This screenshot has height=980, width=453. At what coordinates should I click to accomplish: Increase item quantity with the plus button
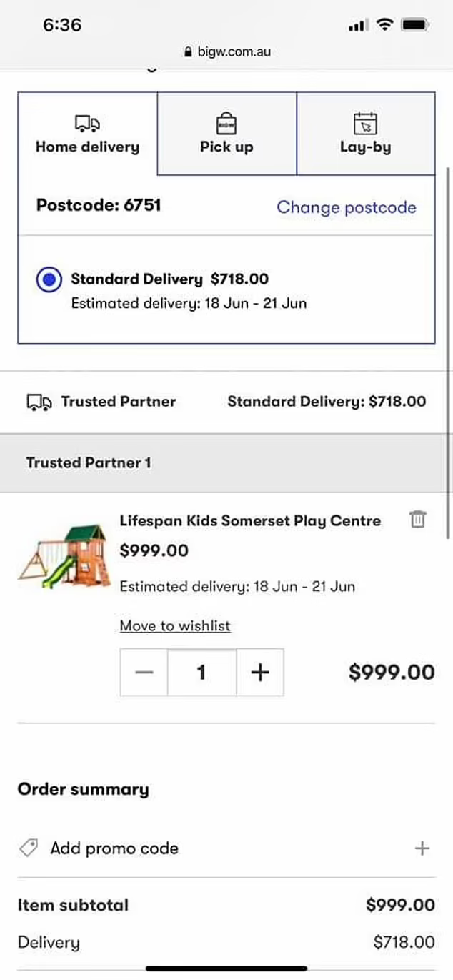260,672
